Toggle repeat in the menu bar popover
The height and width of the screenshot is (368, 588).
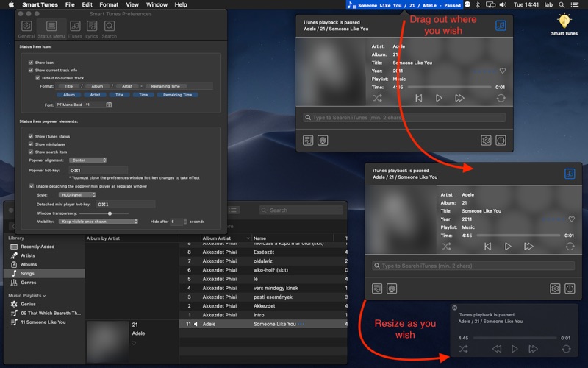501,99
